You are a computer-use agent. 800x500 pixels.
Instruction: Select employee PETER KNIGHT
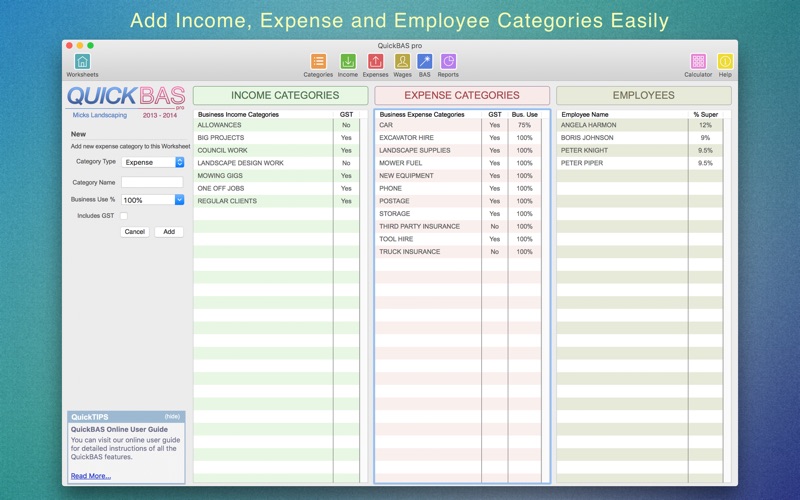click(x=640, y=151)
